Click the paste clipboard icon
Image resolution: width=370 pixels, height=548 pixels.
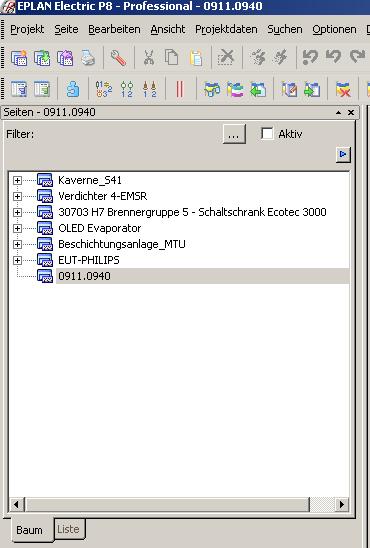tap(195, 58)
